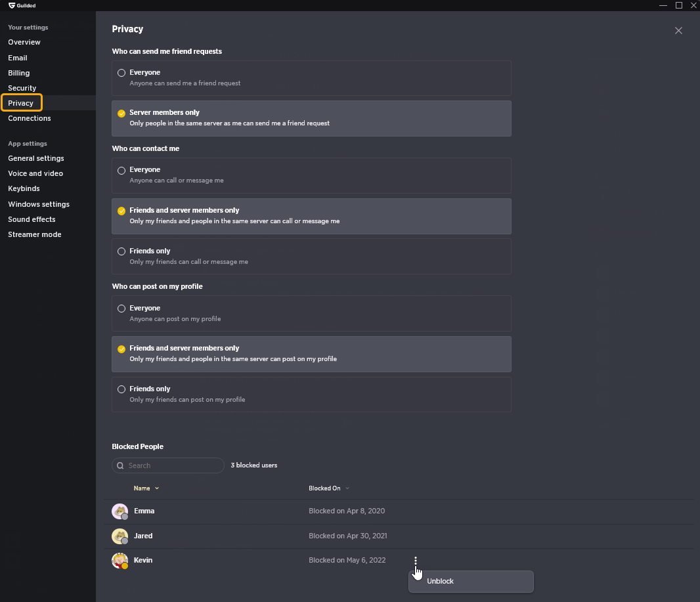
Task: Click the name Jared in blocked list
Action: tap(143, 536)
